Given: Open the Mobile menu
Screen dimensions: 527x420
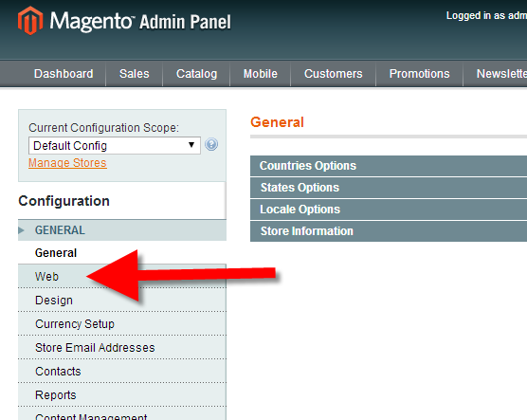Looking at the screenshot, I should (x=260, y=74).
